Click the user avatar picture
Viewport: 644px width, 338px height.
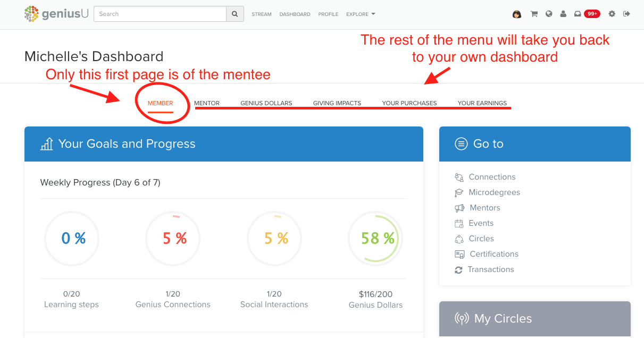click(x=516, y=14)
